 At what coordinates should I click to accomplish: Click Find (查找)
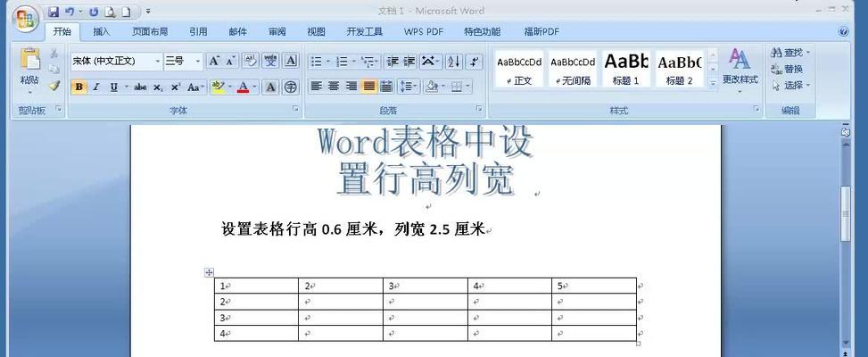click(790, 53)
